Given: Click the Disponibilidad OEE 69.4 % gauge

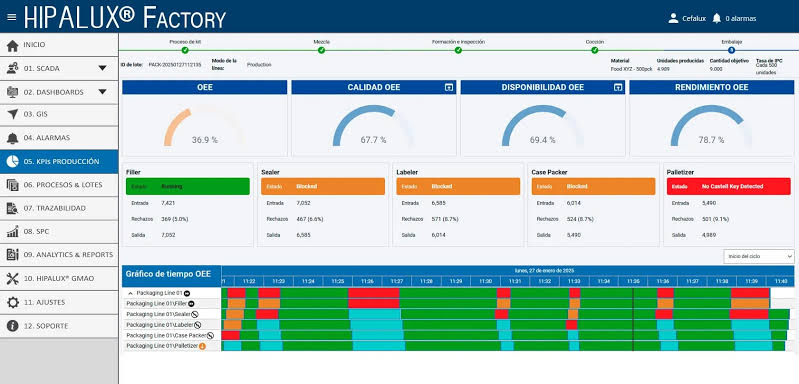Looking at the screenshot, I should pyautogui.click(x=542, y=126).
